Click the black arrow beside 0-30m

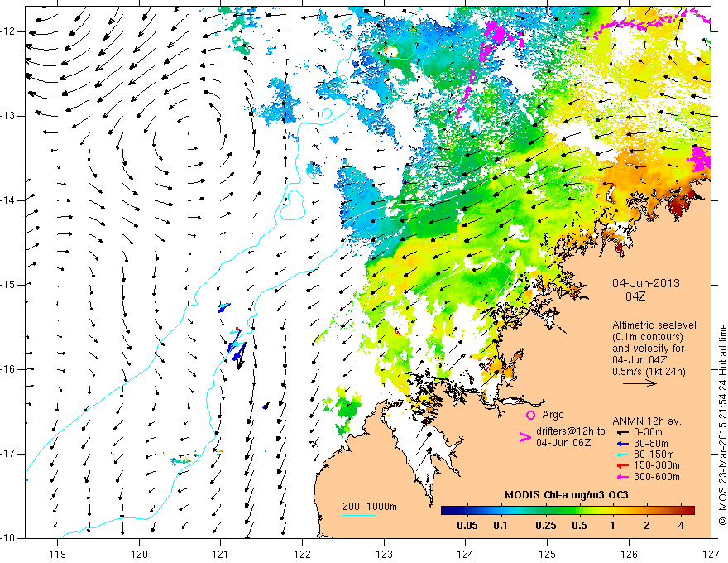623,433
